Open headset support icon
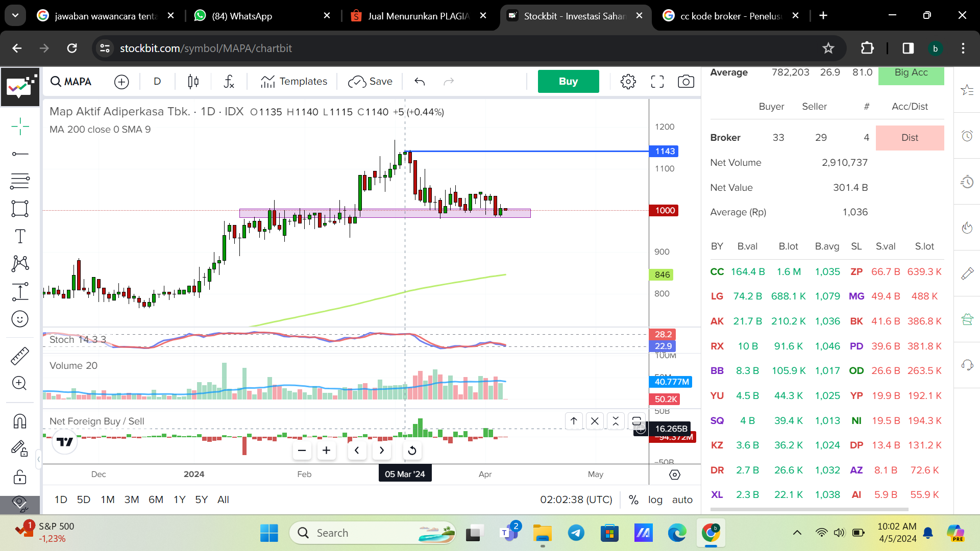Viewport: 980px width, 551px height. coord(967,365)
